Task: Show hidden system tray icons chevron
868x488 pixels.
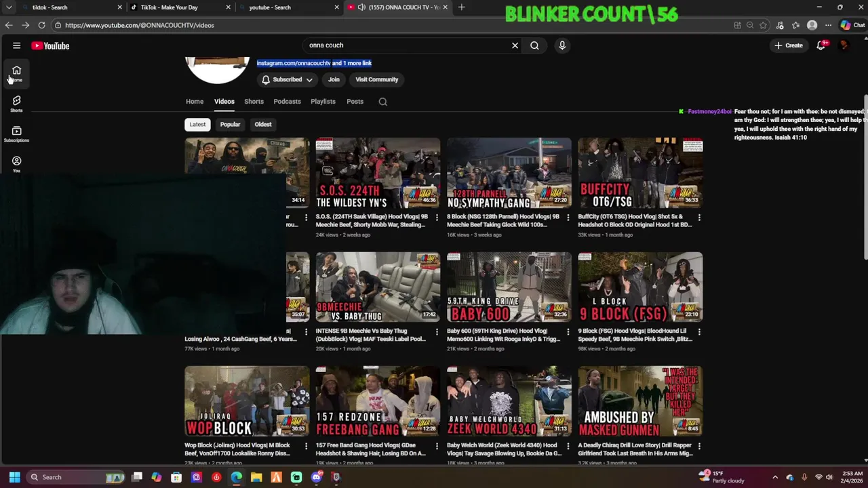Action: click(775, 477)
